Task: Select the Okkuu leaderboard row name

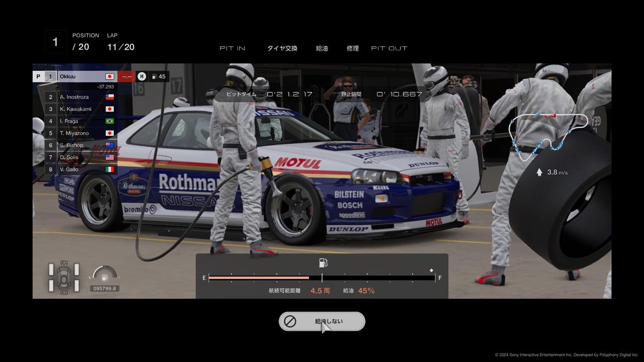Action: (67, 76)
